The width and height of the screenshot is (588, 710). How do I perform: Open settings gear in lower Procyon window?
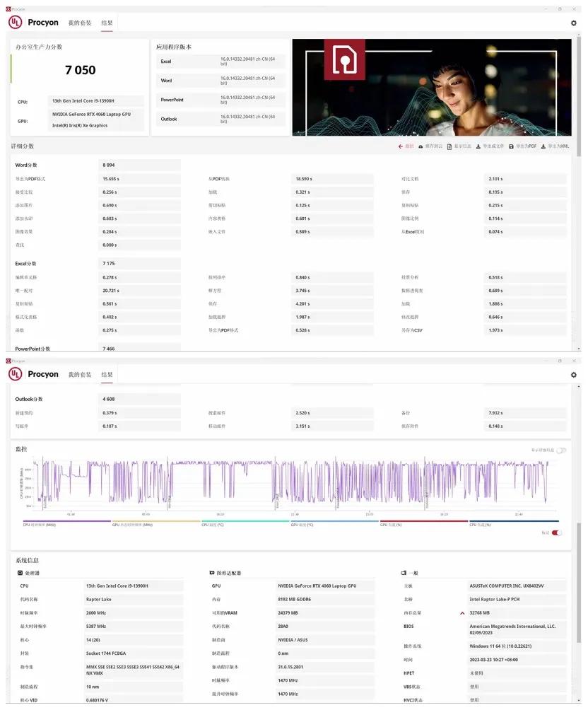click(574, 375)
